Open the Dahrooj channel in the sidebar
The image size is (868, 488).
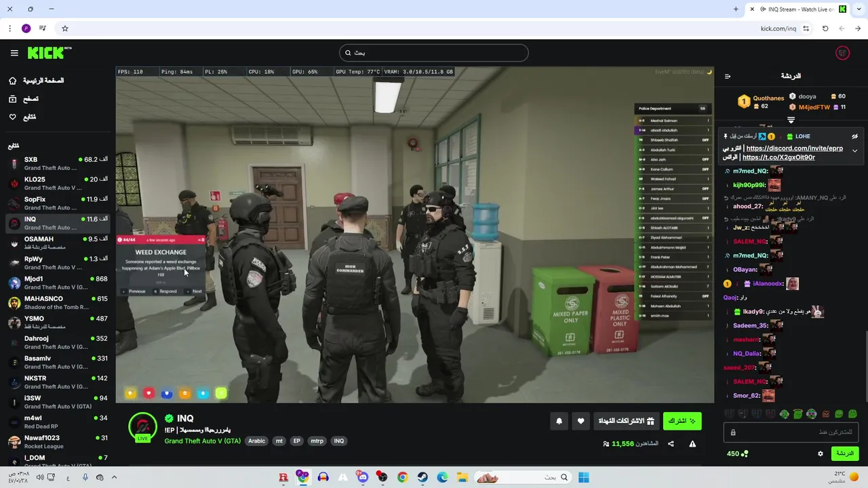[58, 342]
